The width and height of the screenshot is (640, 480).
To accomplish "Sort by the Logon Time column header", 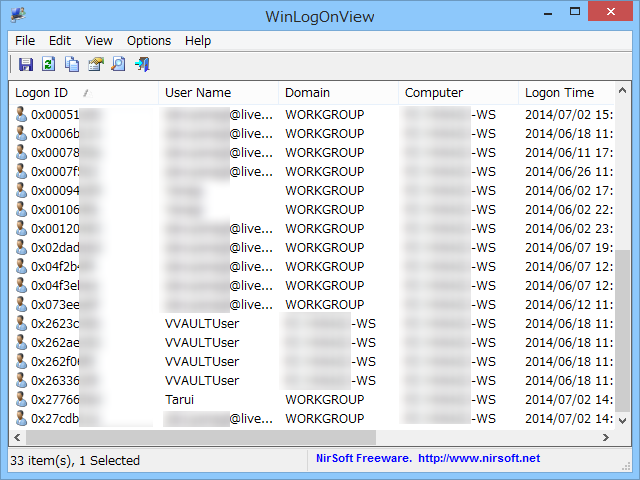I will (566, 93).
